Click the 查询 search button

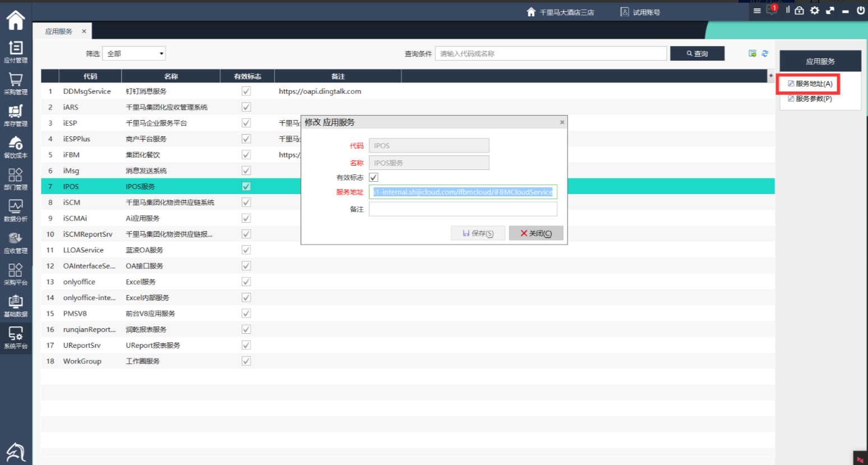(697, 54)
